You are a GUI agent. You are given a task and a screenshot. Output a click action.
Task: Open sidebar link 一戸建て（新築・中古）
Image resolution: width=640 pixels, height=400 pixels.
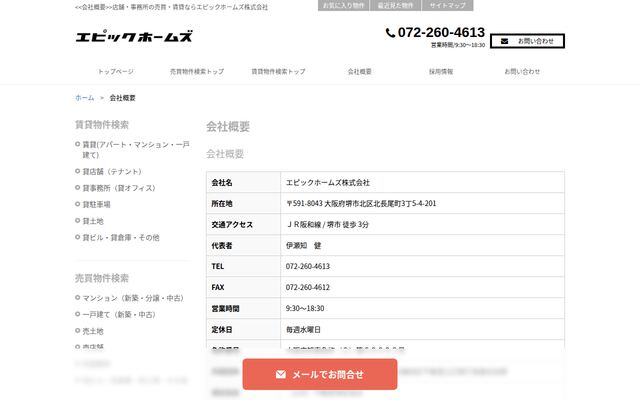[119, 315]
